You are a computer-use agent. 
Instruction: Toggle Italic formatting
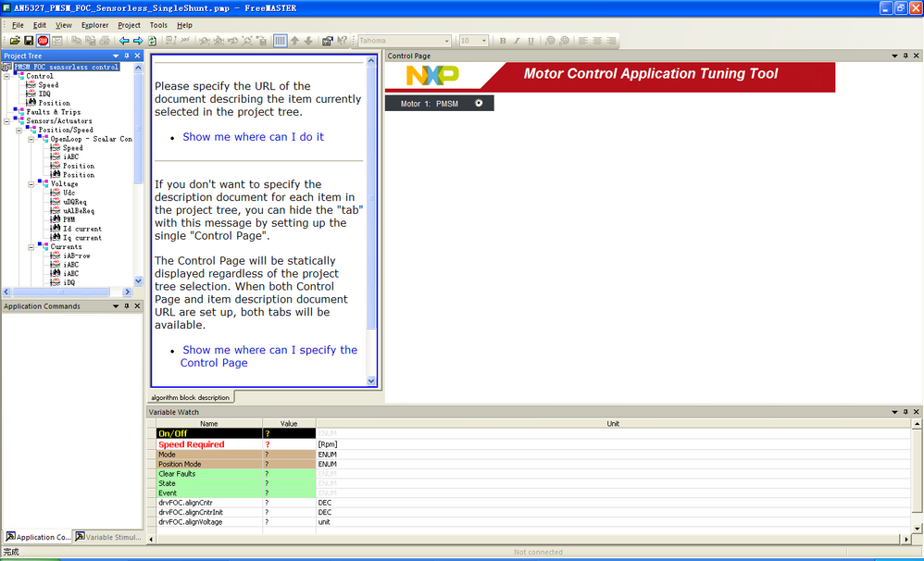tap(517, 41)
